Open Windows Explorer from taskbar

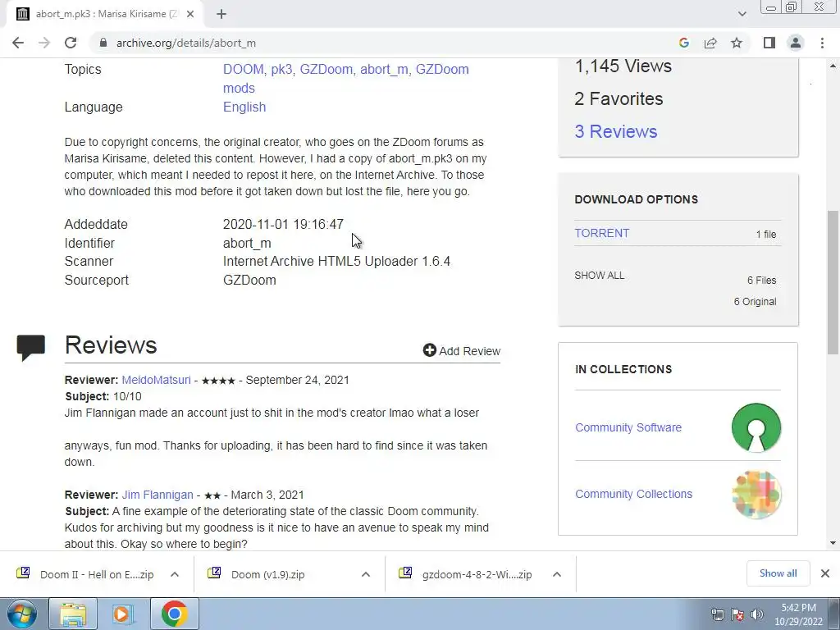pyautogui.click(x=73, y=614)
